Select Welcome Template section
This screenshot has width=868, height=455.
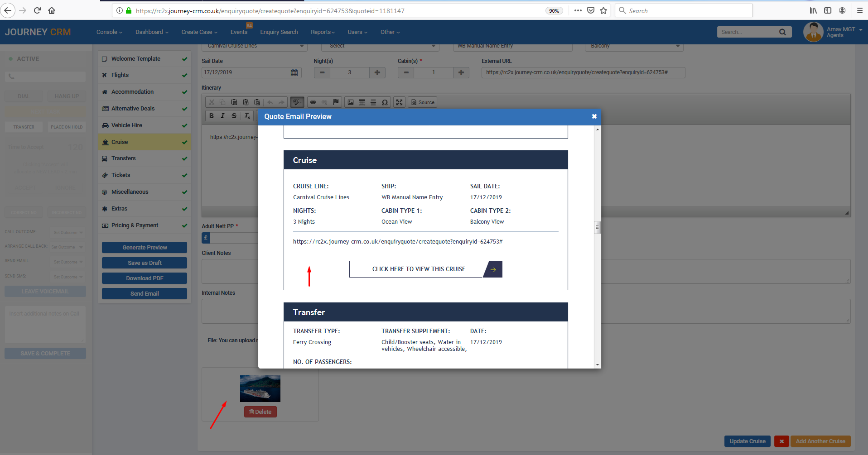[x=145, y=59]
